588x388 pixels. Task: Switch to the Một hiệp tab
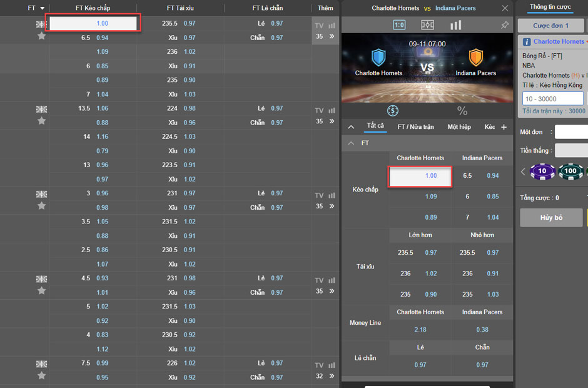point(459,127)
